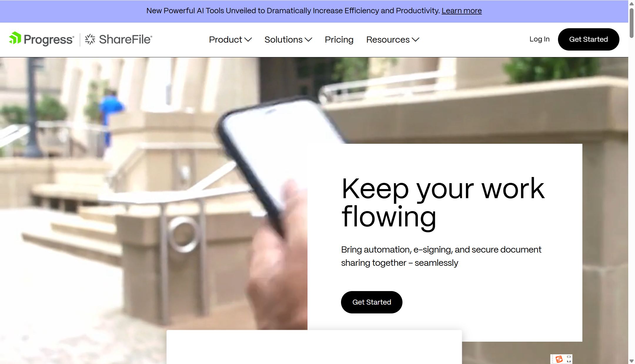Click the scrollbar up arrow
The image size is (635, 364).
631,4
